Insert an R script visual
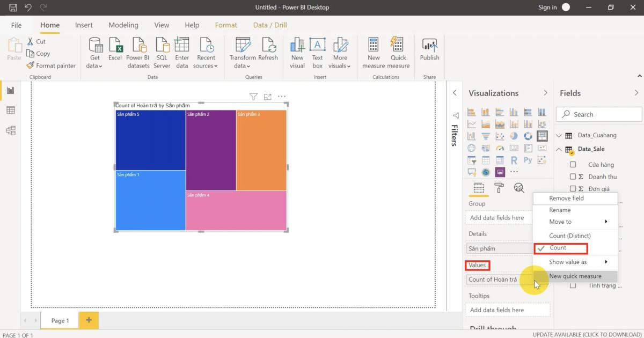 point(514,160)
